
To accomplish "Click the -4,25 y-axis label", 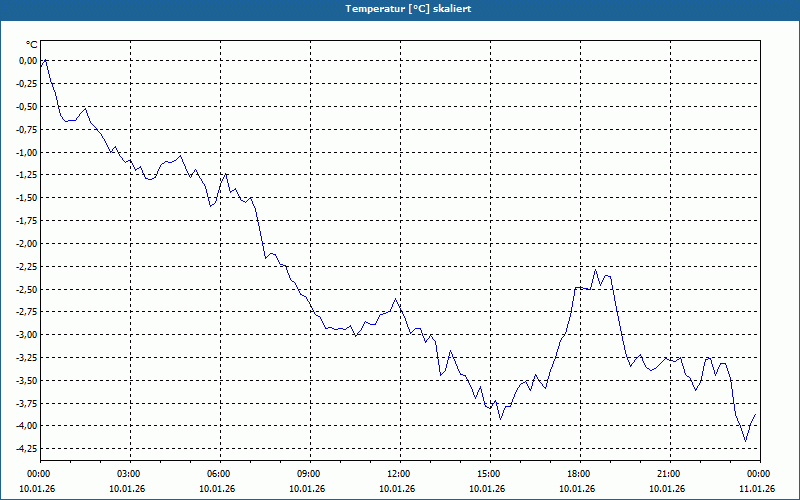I will [x=27, y=449].
